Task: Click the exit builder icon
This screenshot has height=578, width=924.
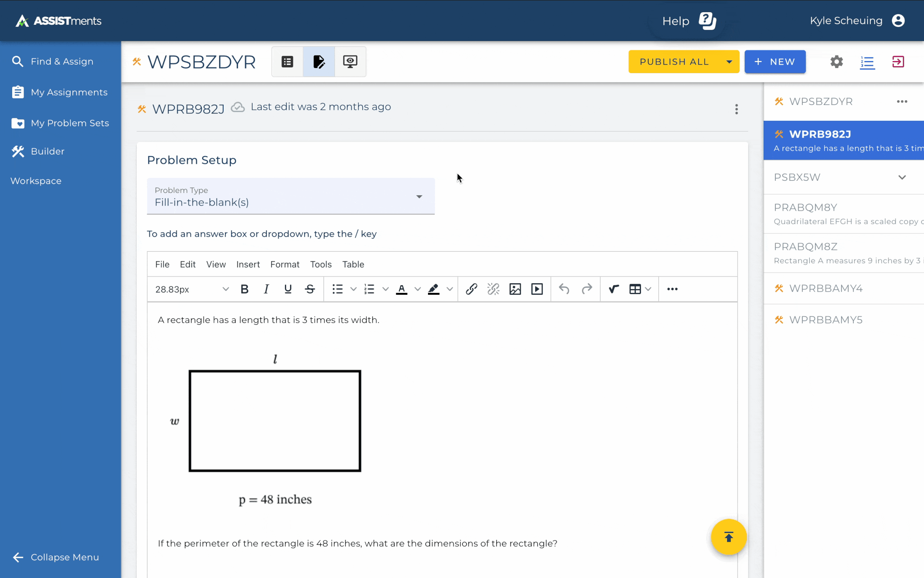Action: point(898,61)
